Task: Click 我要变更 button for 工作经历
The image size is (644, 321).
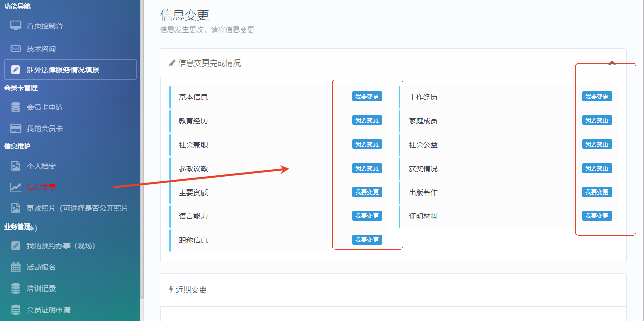Action: click(x=597, y=97)
